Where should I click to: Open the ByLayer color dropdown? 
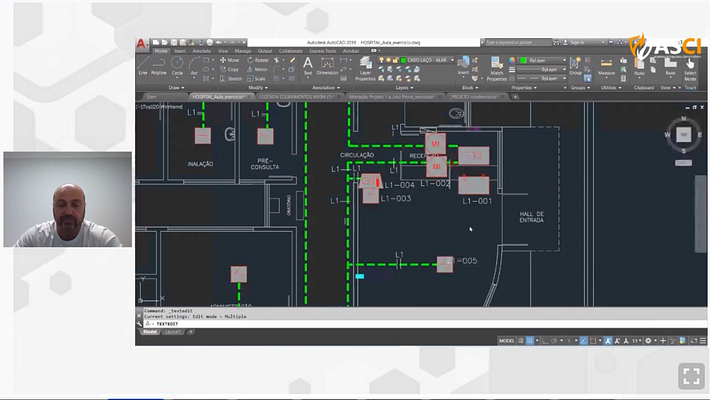543,60
